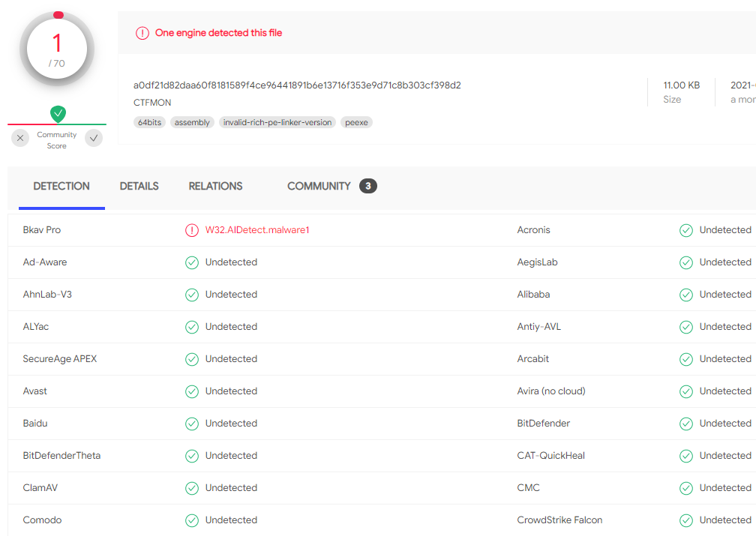The height and width of the screenshot is (536, 756).
Task: Click the green check icon for SecureAge APEX
Action: (192, 360)
